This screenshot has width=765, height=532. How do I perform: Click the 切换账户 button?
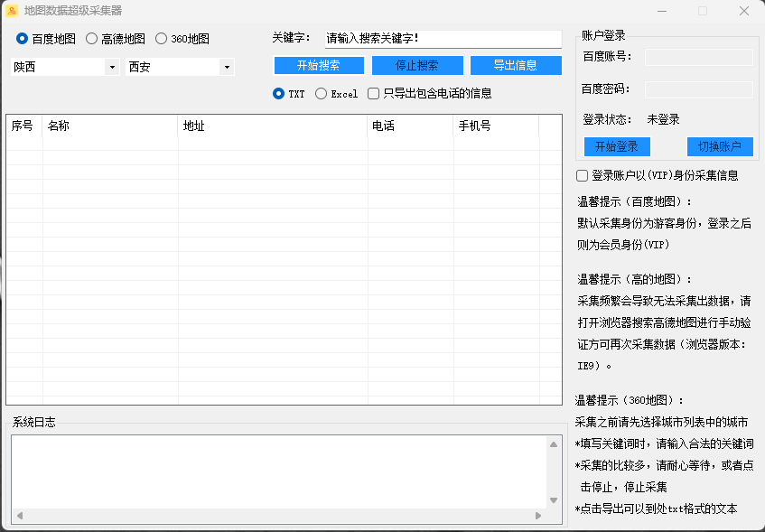720,146
